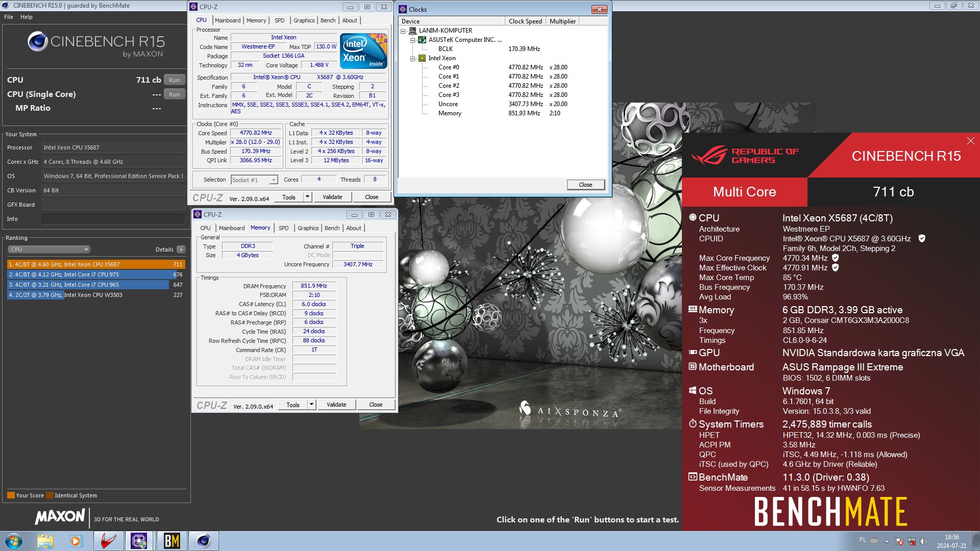The image size is (980, 551).
Task: Close the Clocks dialog with Close button
Action: (585, 185)
